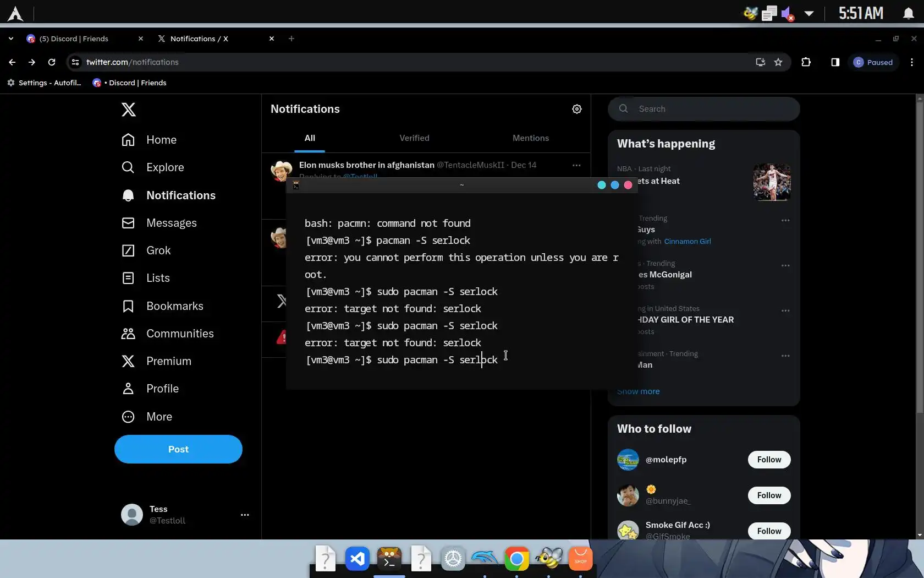The image size is (924, 578).
Task: Open more options on the TentacleMuskII tweet
Action: point(576,165)
